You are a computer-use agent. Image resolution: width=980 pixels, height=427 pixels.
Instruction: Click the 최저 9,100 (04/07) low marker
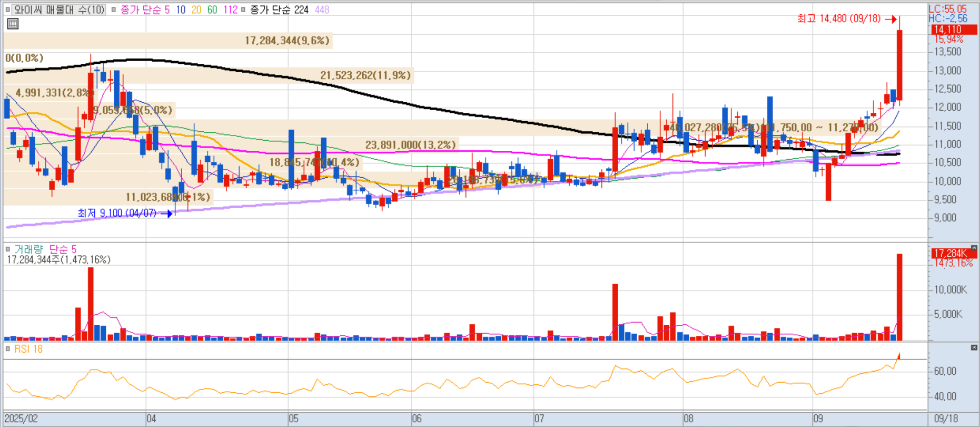tap(125, 213)
